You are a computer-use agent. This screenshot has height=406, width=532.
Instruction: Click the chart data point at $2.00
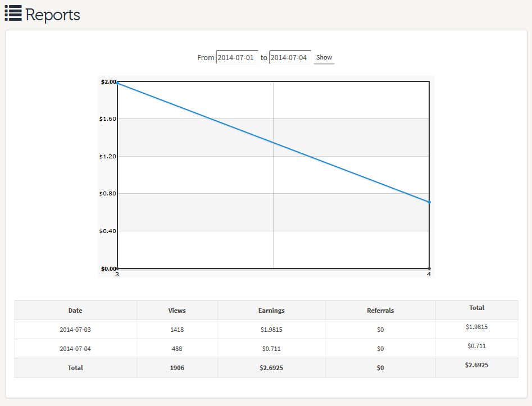[117, 83]
